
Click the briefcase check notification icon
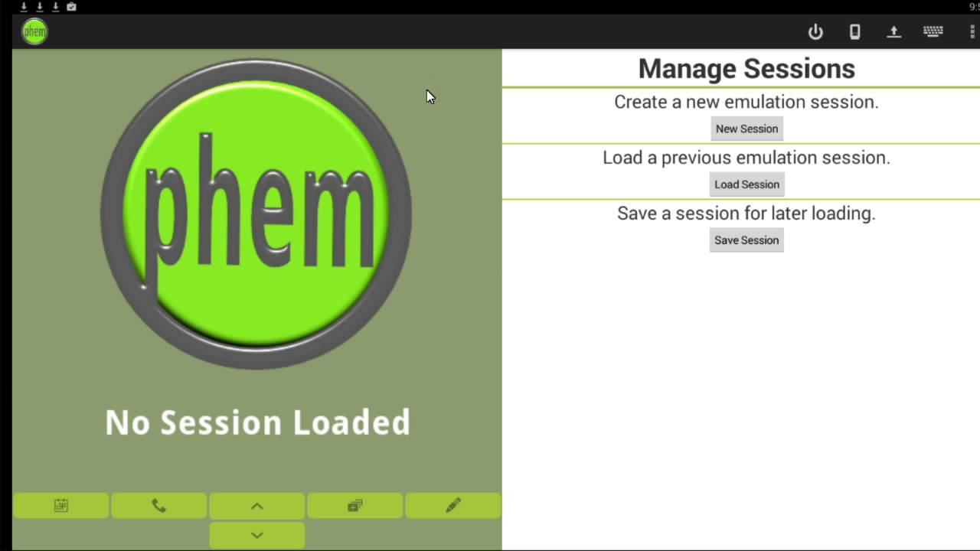[71, 7]
